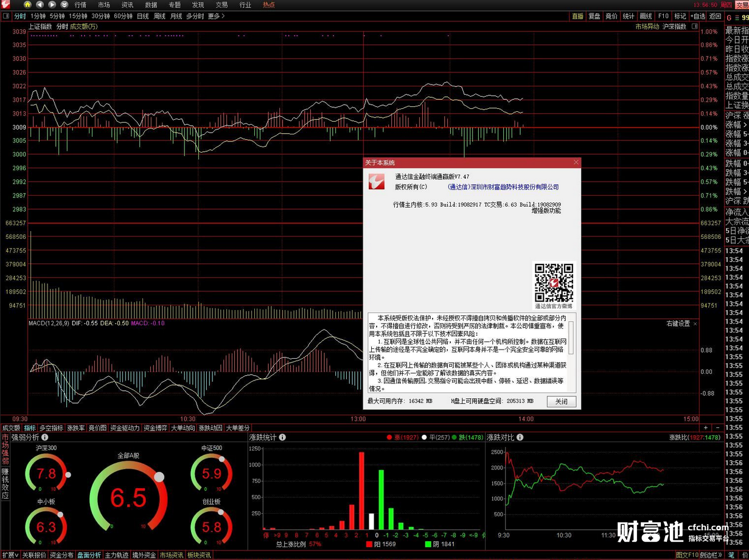
Task: Select the 资金驱动力 tab
Action: click(125, 428)
